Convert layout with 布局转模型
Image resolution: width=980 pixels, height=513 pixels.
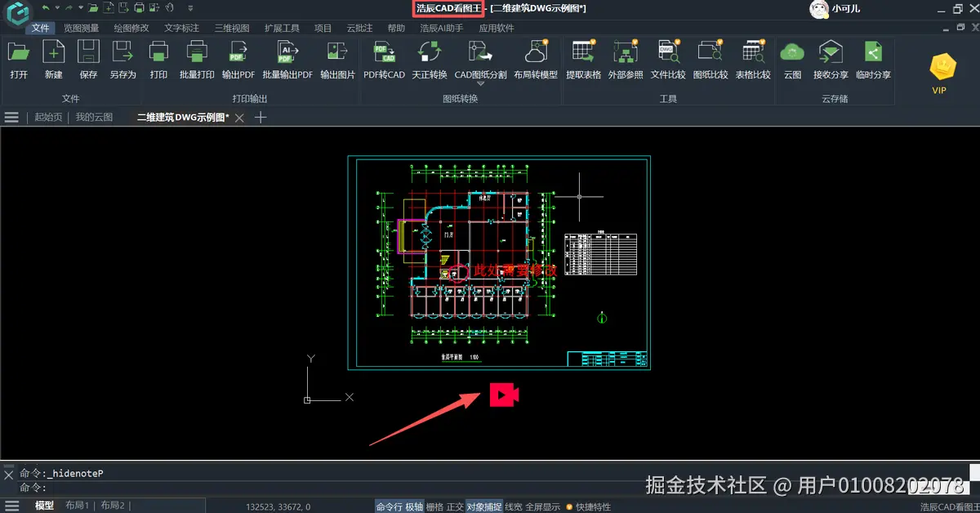536,60
